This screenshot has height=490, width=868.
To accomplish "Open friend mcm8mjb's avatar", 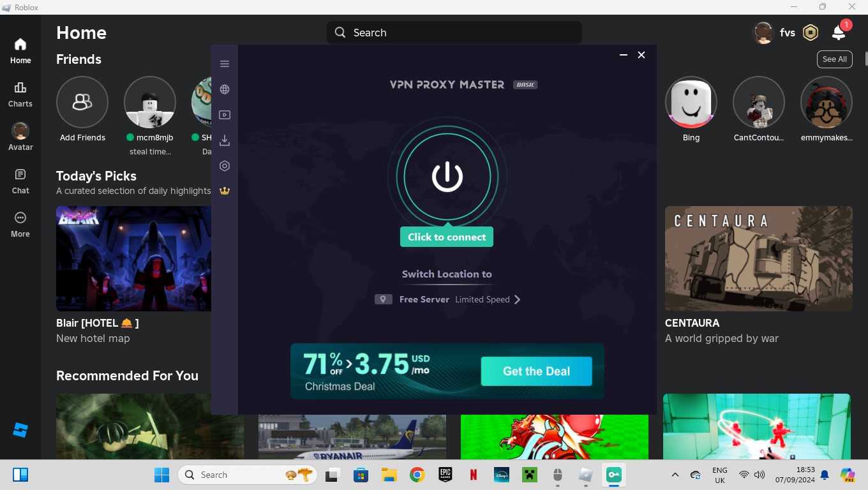I will tap(150, 102).
